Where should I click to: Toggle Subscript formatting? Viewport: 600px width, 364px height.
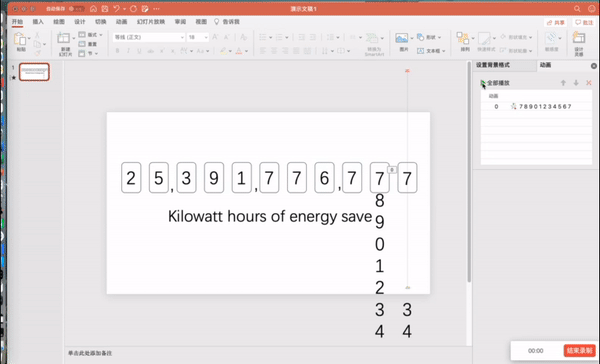(173, 51)
